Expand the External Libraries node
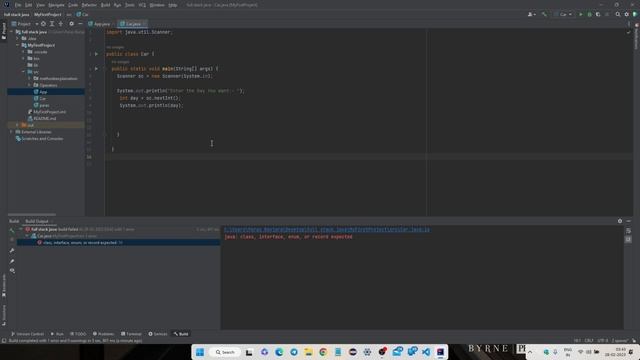The width and height of the screenshot is (640, 360). 11,132
